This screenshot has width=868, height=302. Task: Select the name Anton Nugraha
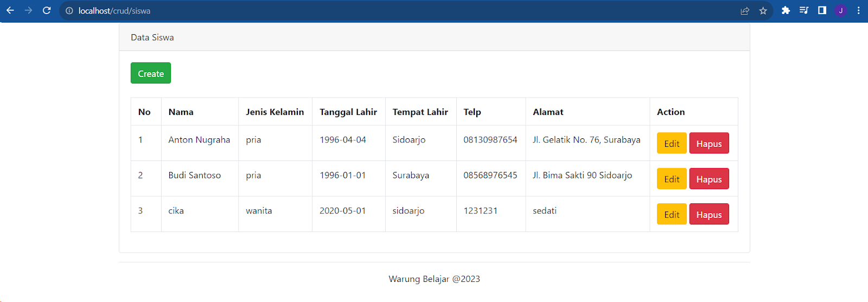point(199,140)
